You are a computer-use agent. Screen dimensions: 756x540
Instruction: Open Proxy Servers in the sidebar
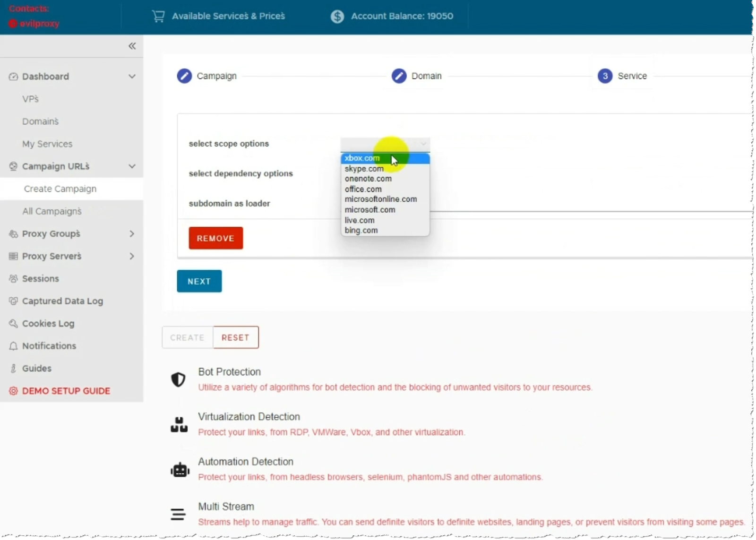pyautogui.click(x=72, y=256)
